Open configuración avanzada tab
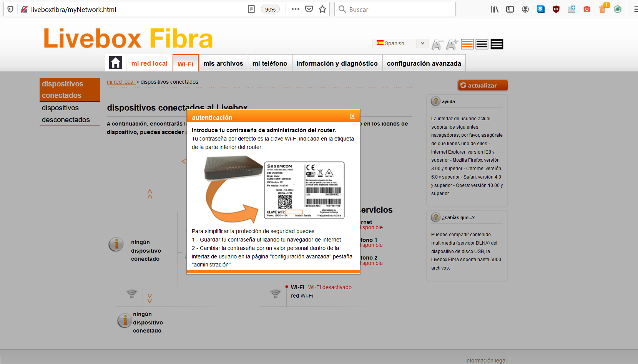 tap(424, 63)
